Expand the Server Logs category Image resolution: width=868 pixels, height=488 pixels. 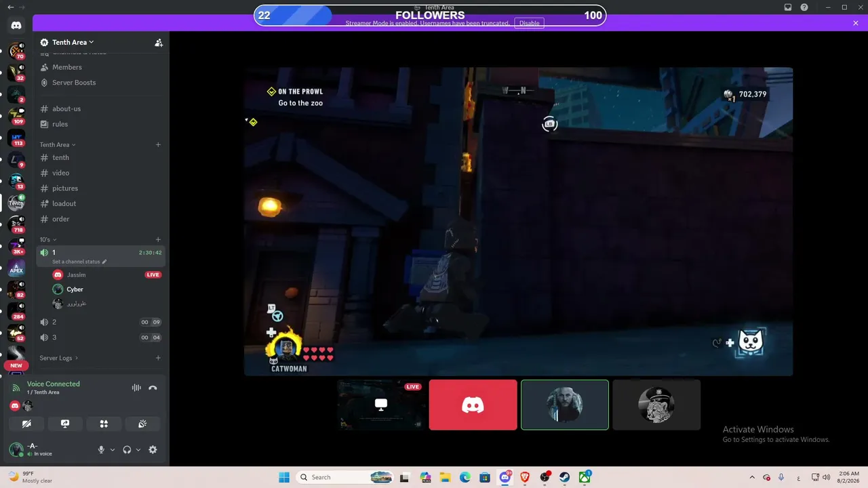[x=59, y=358]
